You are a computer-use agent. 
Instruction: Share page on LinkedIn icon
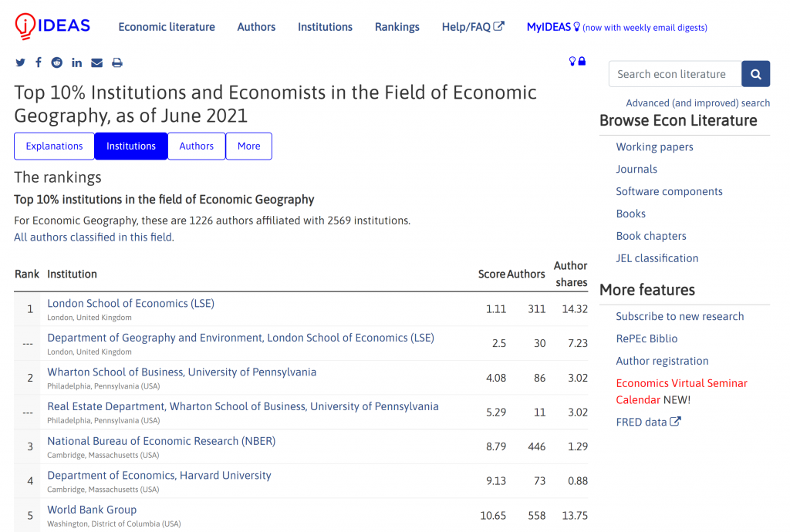76,62
